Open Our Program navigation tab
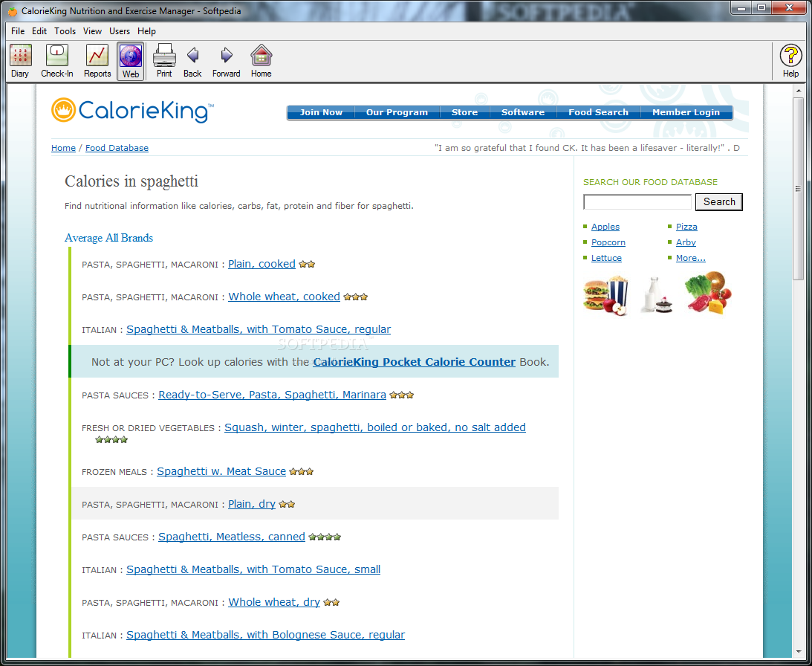Viewport: 812px width, 666px height. pyautogui.click(x=397, y=112)
